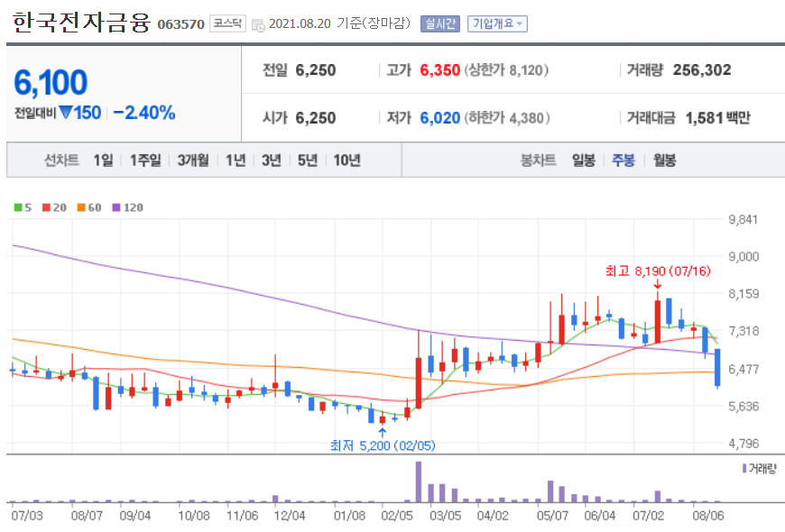785x532 pixels.
Task: Click the y-axis price label 4,796
Action: click(743, 444)
